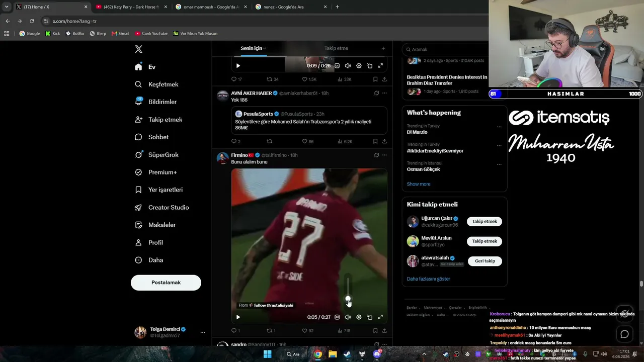This screenshot has width=644, height=362.
Task: Open settings menu on Firmino's video
Action: point(359,317)
